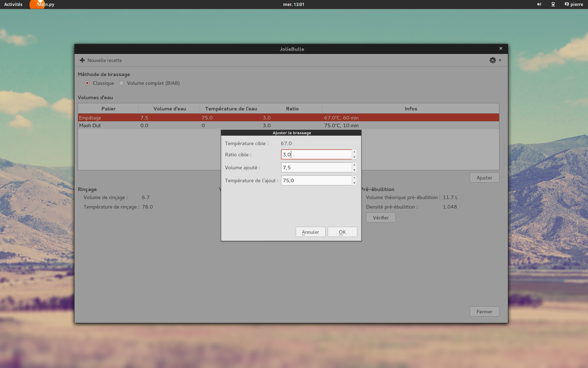Viewport: 588px width, 368px height.
Task: Increase Ratio cible with up arrow
Action: pyautogui.click(x=354, y=152)
